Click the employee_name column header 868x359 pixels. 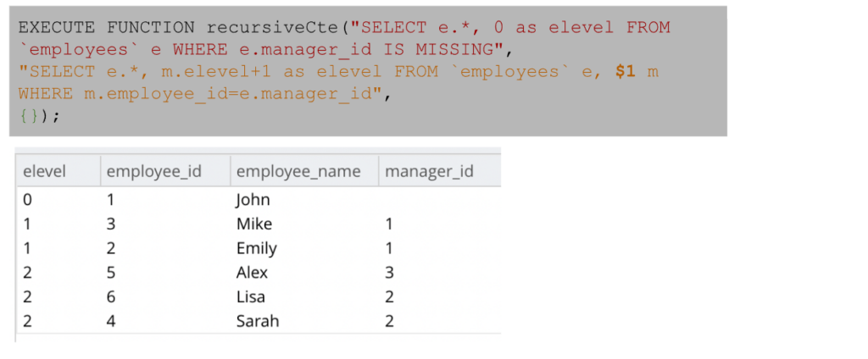coord(298,172)
